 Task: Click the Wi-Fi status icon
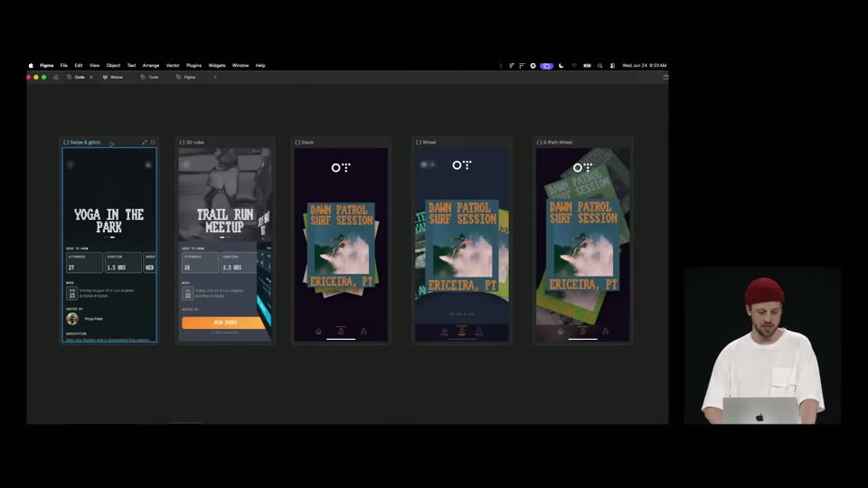(574, 65)
